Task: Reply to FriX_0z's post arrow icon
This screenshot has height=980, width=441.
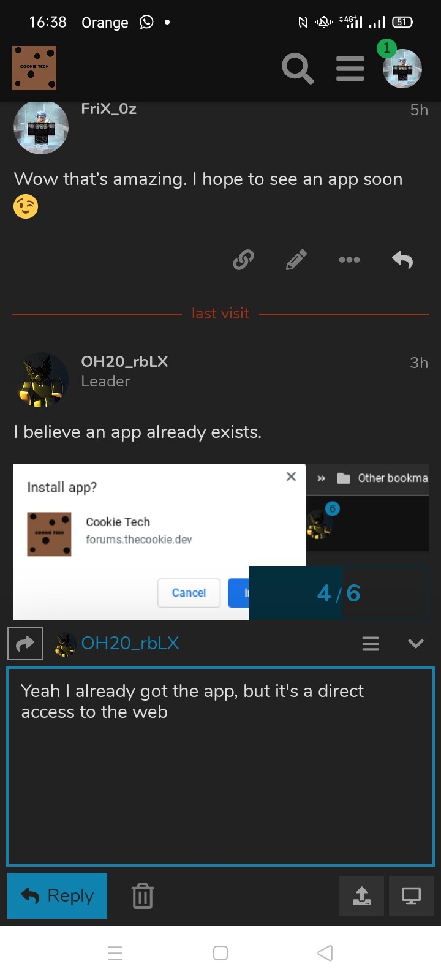Action: [402, 260]
